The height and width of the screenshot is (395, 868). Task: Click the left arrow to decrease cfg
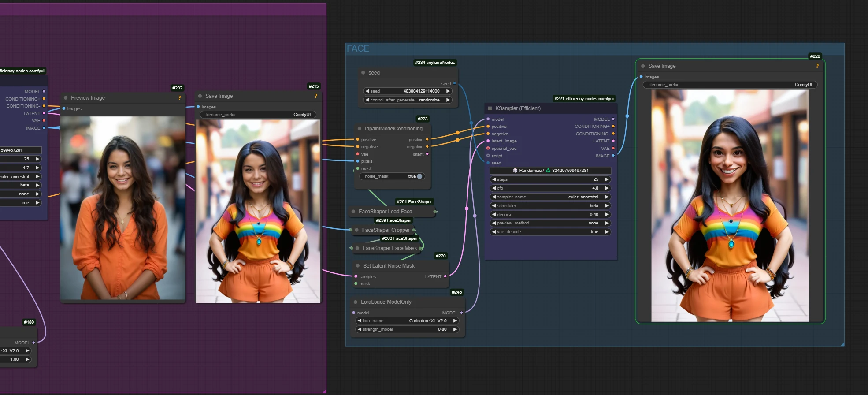[494, 188]
